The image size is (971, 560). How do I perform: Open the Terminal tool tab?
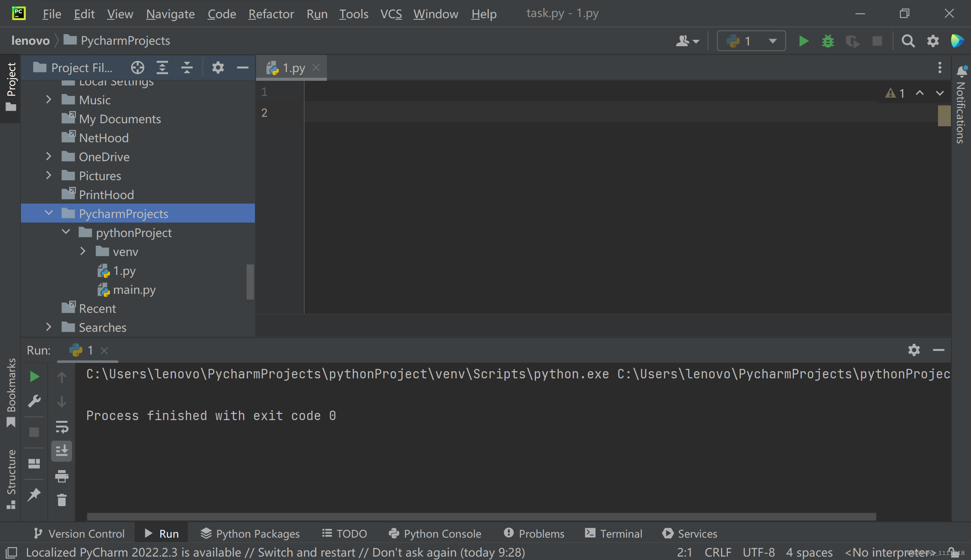pyautogui.click(x=614, y=533)
